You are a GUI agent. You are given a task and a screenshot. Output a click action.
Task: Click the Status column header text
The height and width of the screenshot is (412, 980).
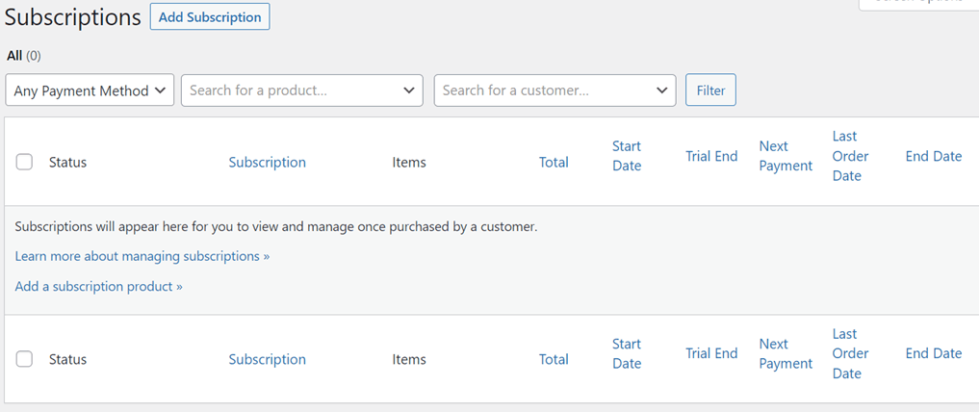(67, 162)
